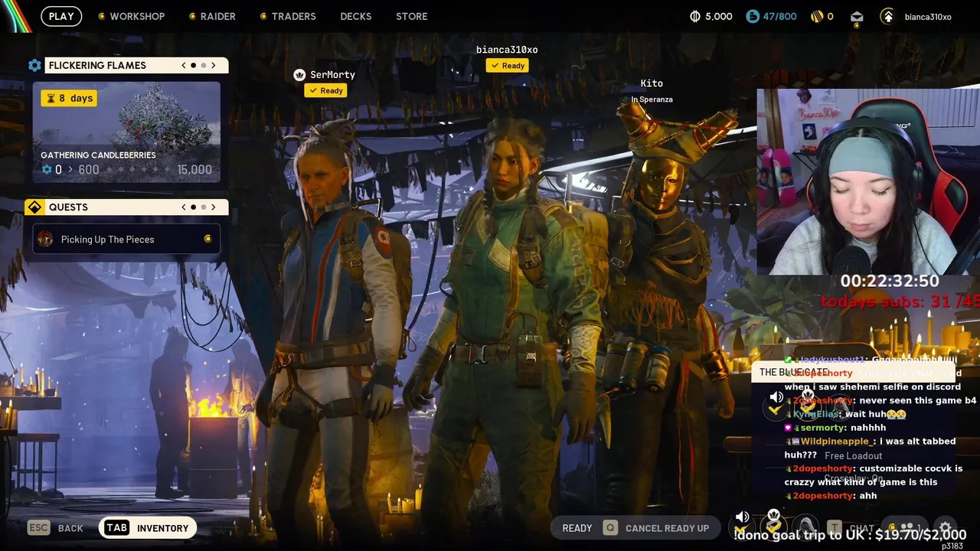Click the first party member portrait at bottom
Screen dimensions: 980x551
click(x=741, y=528)
